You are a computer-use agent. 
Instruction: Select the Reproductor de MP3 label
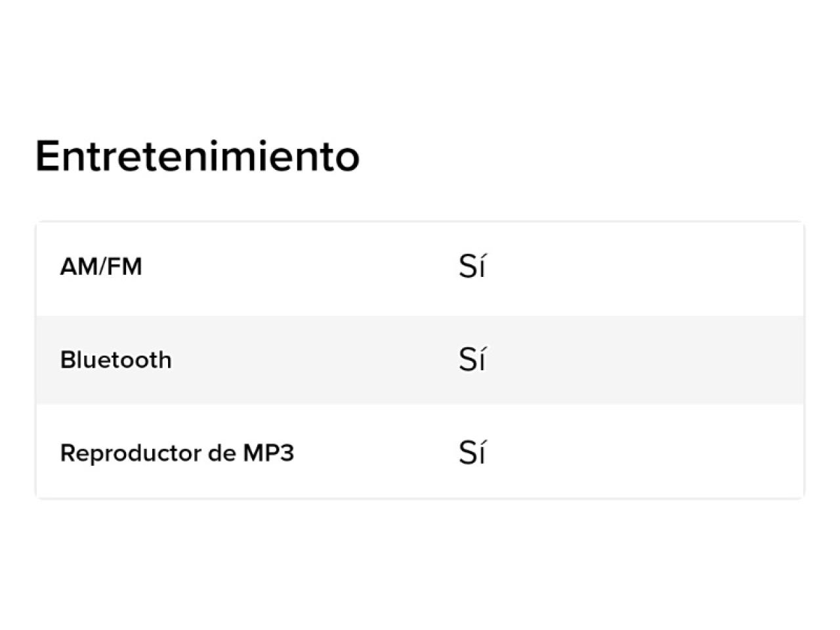click(x=177, y=453)
